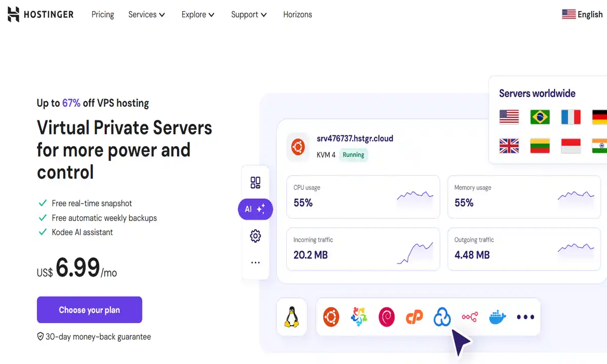The height and width of the screenshot is (364, 607).
Task: Open the English language selector
Action: coord(582,14)
